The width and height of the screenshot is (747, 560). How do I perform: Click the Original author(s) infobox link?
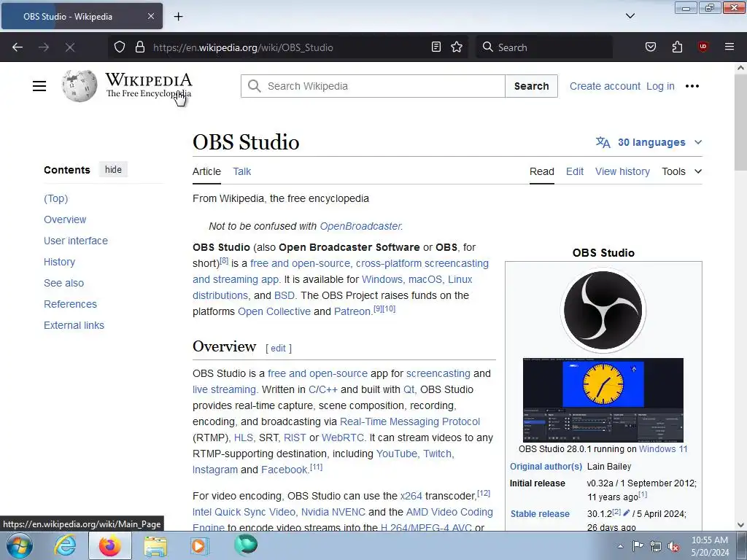[x=546, y=467]
